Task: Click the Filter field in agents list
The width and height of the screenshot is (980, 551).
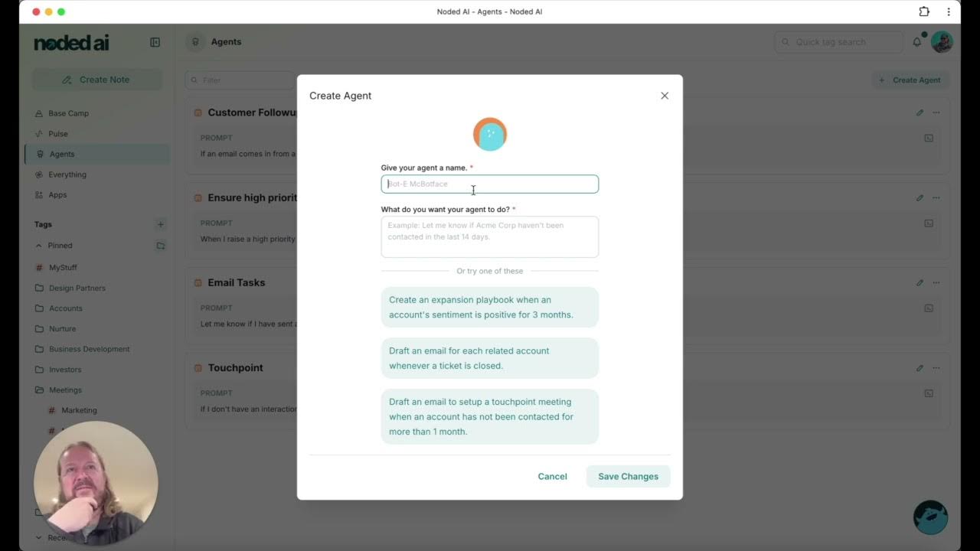Action: pyautogui.click(x=240, y=80)
